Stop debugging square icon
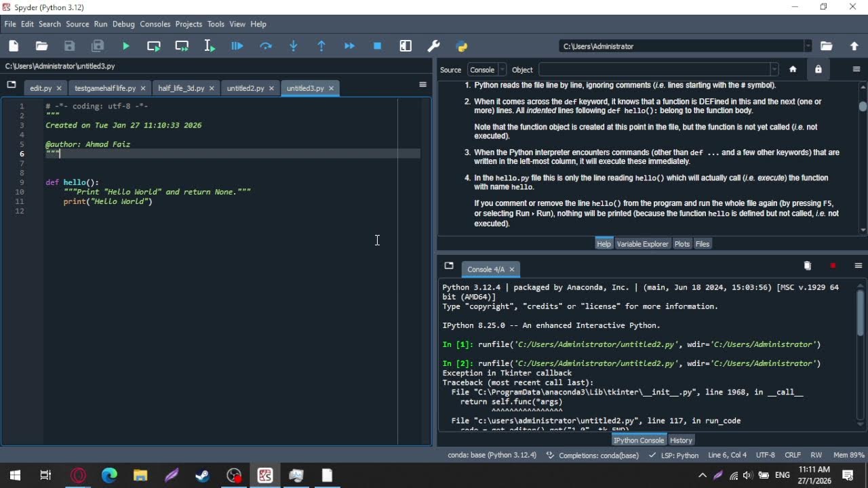Viewport: 868px width, 488px height. 378,46
